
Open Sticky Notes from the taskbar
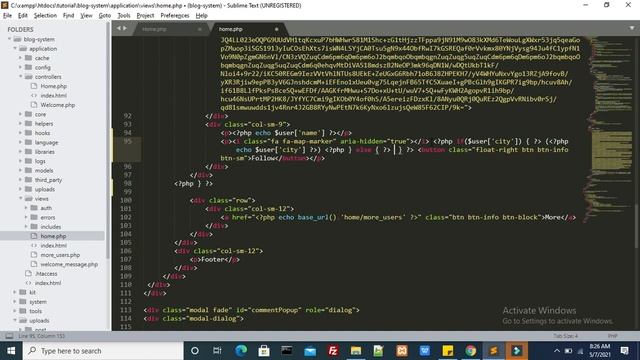448,351
